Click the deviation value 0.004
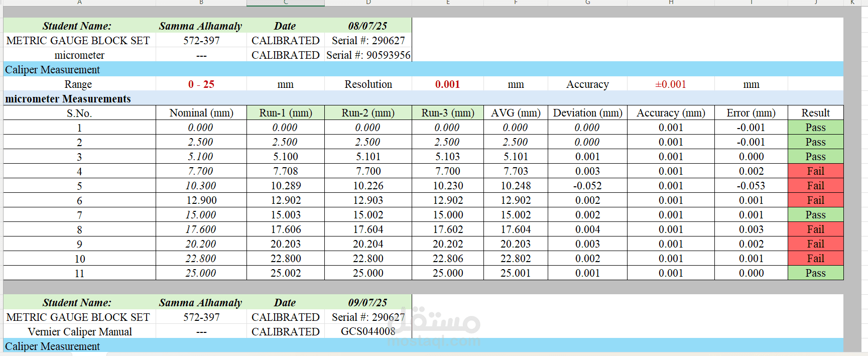The image size is (868, 356). click(587, 229)
